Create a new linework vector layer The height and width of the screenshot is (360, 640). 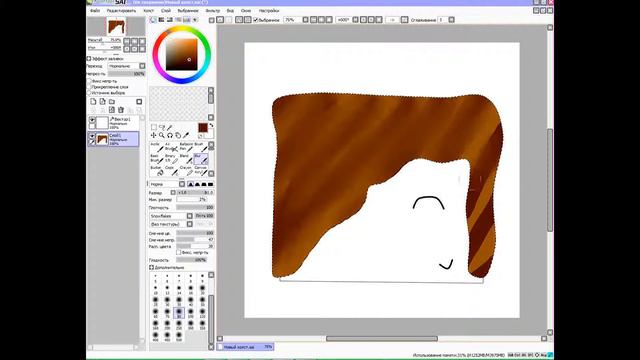pos(102,102)
